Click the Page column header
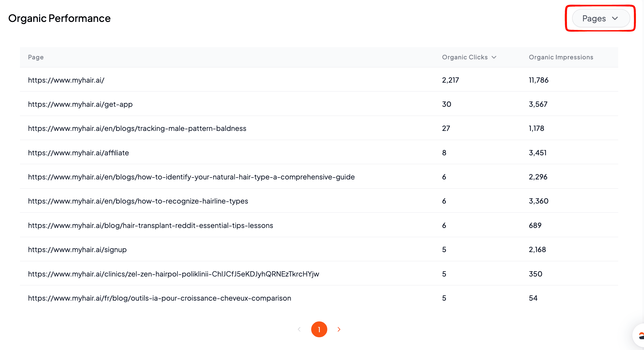644x350 pixels. coord(36,57)
